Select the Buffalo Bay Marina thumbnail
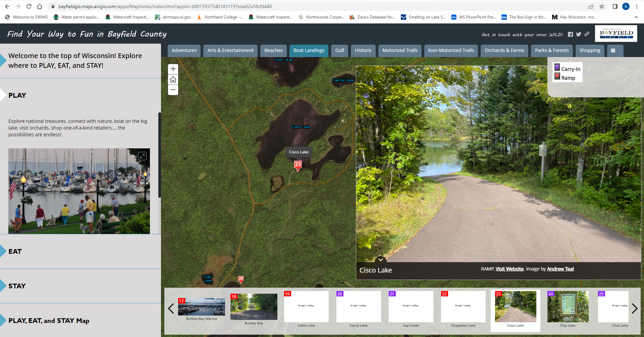This screenshot has height=337, width=644. (202, 309)
